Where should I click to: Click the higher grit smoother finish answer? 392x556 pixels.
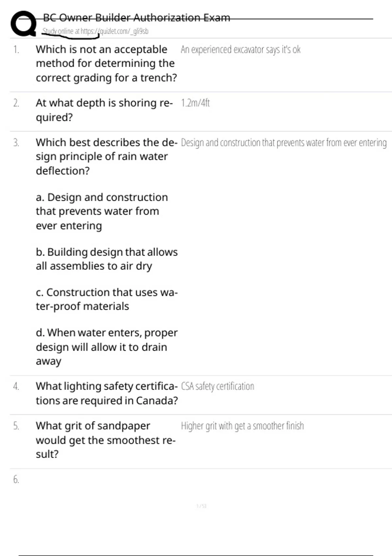pos(242,426)
